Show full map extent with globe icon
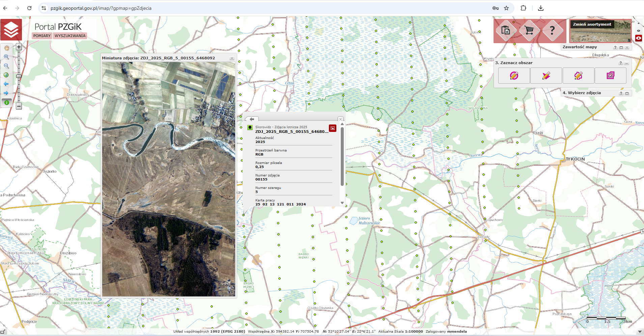The image size is (644, 336). click(6, 75)
